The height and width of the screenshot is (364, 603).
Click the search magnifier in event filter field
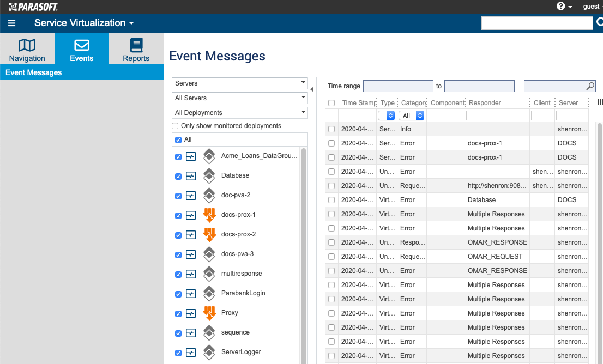590,86
